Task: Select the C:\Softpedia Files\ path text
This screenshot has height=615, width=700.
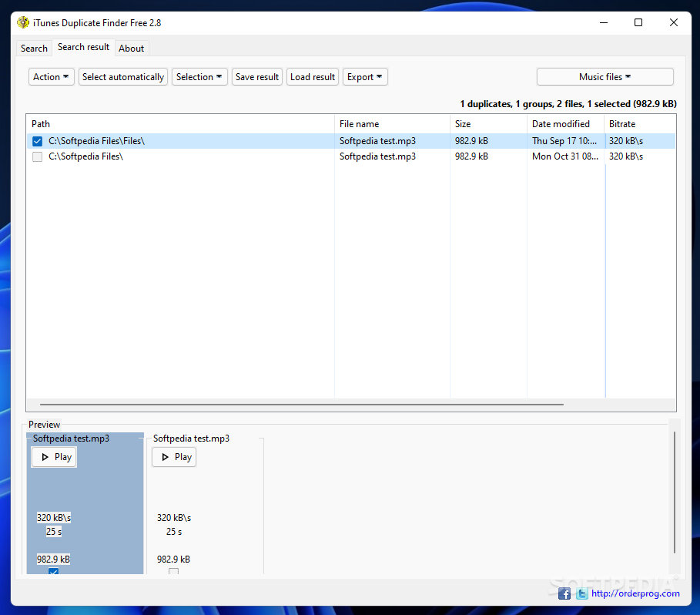Action: 85,156
